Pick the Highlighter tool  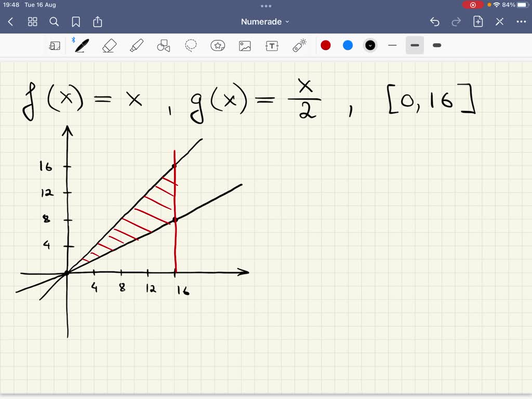click(x=137, y=45)
